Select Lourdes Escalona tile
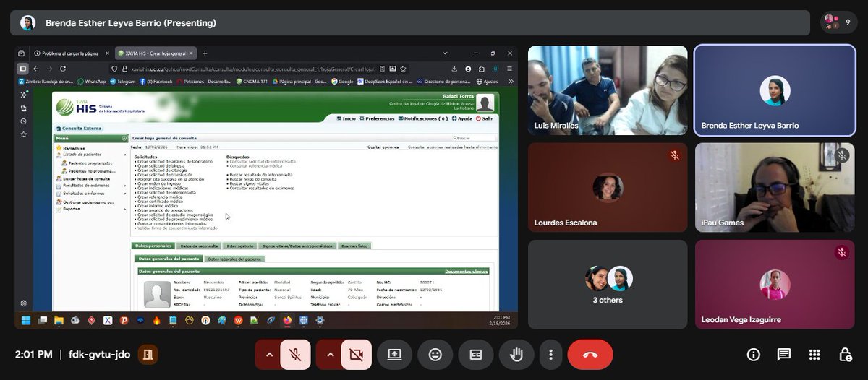 [x=608, y=187]
